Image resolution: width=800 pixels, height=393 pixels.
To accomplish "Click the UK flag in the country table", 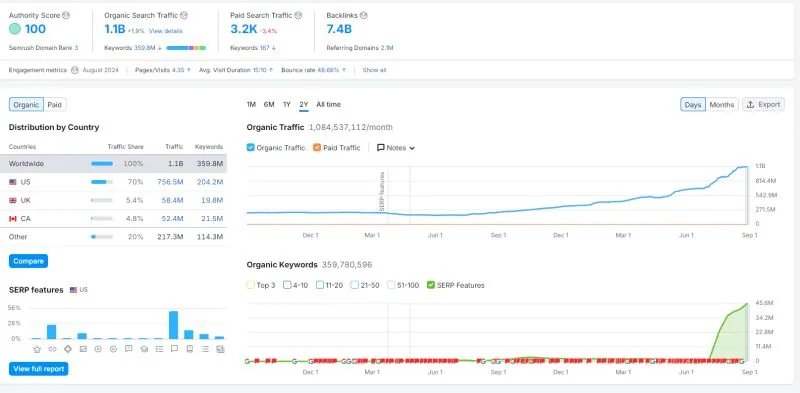I will [x=13, y=201].
